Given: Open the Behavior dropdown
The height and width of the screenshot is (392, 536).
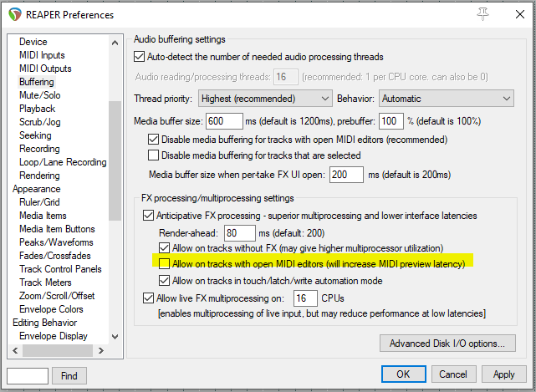Looking at the screenshot, I should 446,99.
